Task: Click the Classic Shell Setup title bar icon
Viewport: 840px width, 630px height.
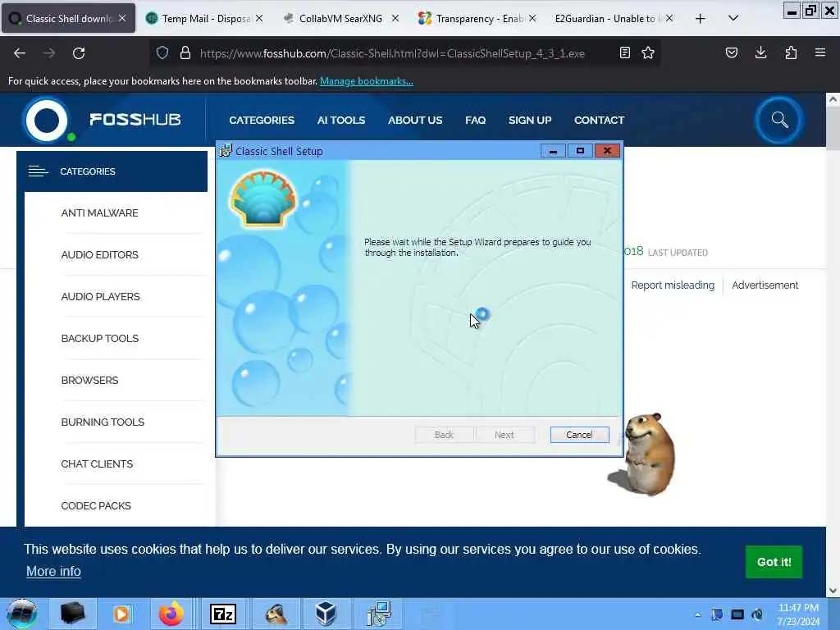Action: pyautogui.click(x=226, y=151)
